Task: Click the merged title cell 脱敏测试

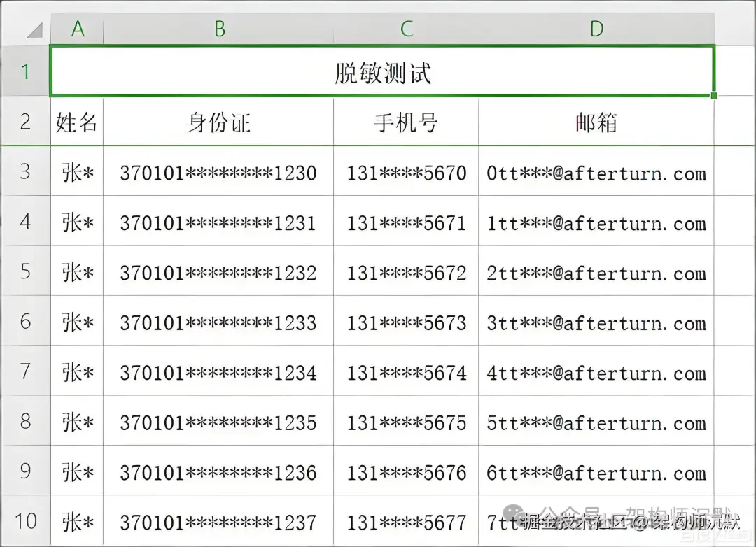Action: coord(382,71)
